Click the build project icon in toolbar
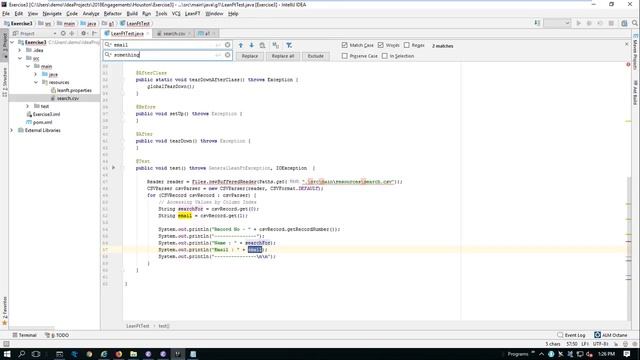The width and height of the screenshot is (640, 360). [x=537, y=23]
